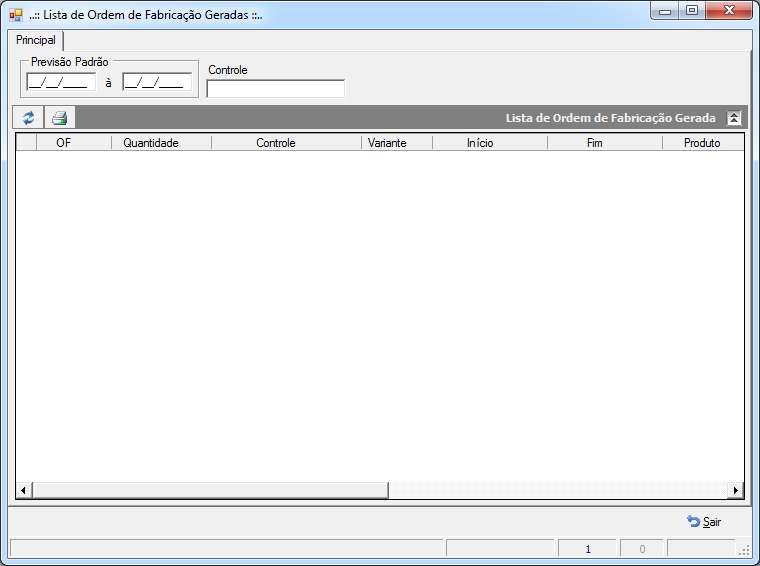Click the print icon in toolbar
760x566 pixels.
(x=60, y=117)
